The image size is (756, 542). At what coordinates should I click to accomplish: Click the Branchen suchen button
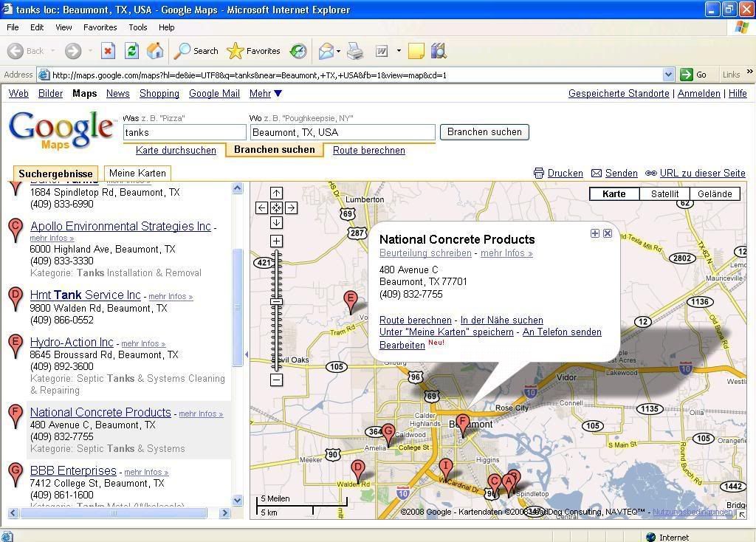484,132
